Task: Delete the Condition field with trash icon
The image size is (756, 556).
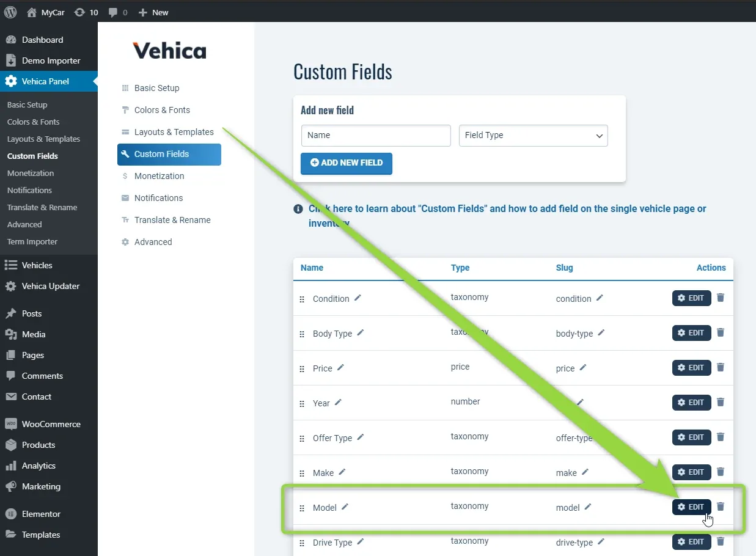Action: pyautogui.click(x=721, y=298)
